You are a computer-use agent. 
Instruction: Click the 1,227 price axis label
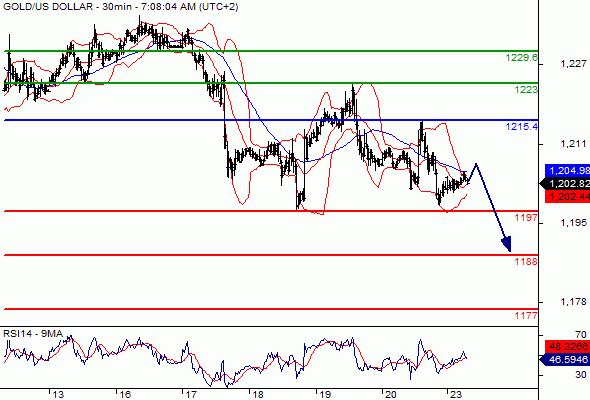[x=573, y=64]
